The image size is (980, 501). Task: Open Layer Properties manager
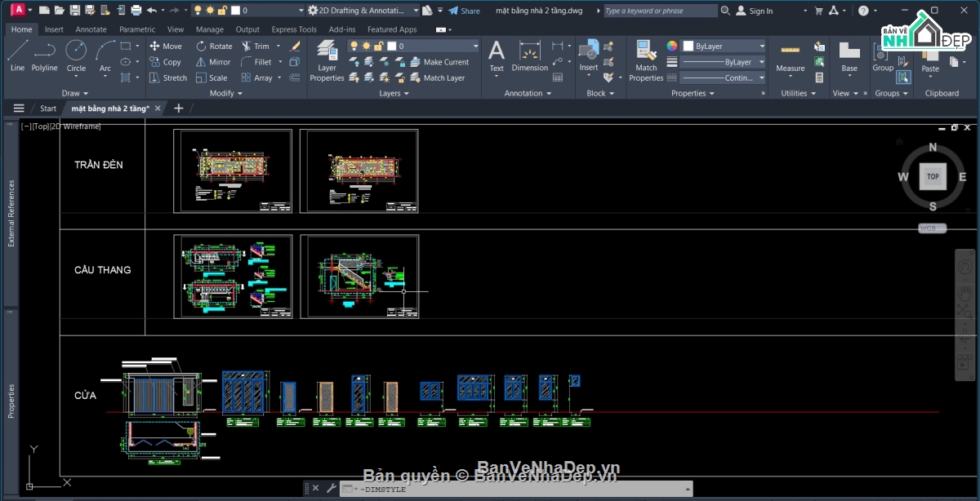tap(327, 61)
